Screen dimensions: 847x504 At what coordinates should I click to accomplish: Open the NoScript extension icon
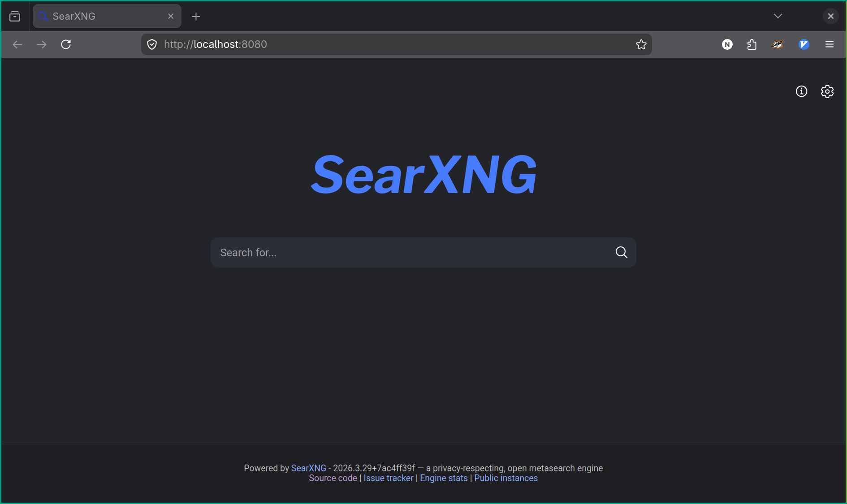coord(727,44)
